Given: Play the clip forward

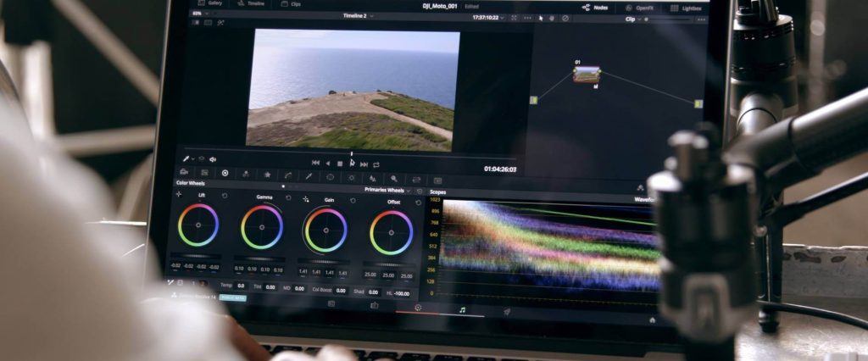Looking at the screenshot, I should [x=352, y=164].
